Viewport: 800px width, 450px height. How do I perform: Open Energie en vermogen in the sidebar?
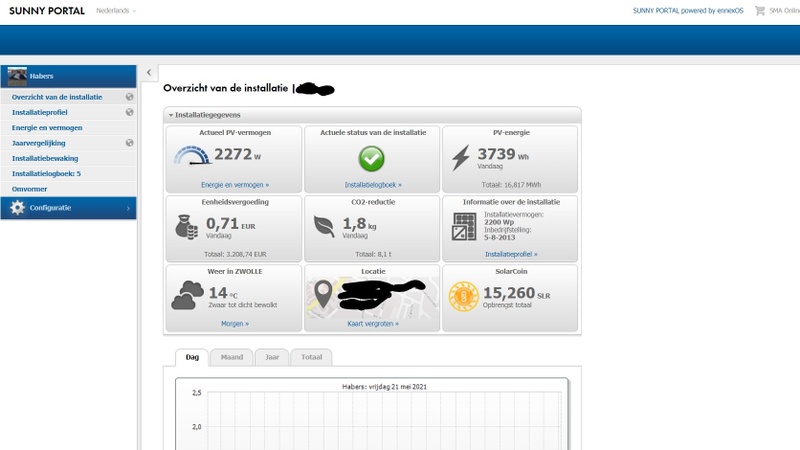click(47, 128)
